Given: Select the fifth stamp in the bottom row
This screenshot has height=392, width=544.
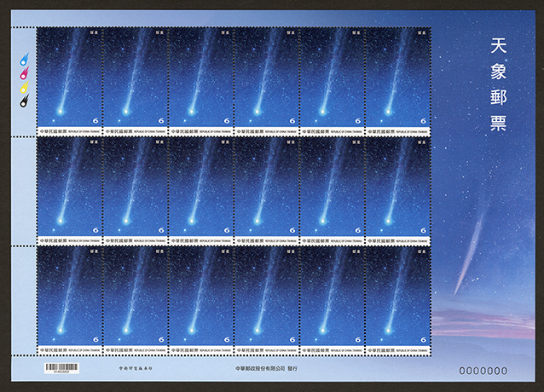Looking at the screenshot, I should (332, 301).
